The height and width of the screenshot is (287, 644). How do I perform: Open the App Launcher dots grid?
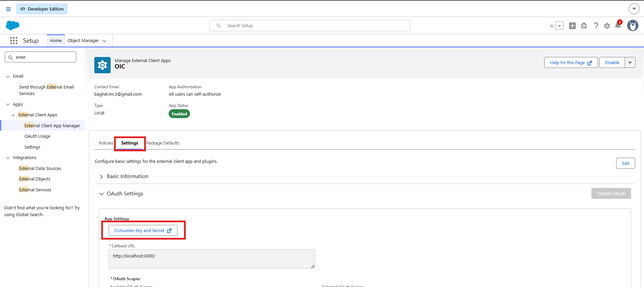coord(14,41)
